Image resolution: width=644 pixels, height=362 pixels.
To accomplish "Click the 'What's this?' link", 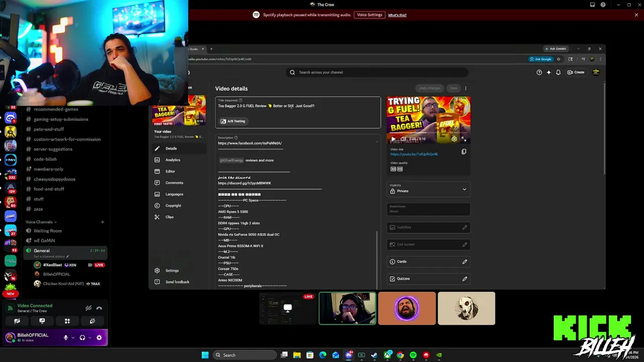I will tap(397, 15).
